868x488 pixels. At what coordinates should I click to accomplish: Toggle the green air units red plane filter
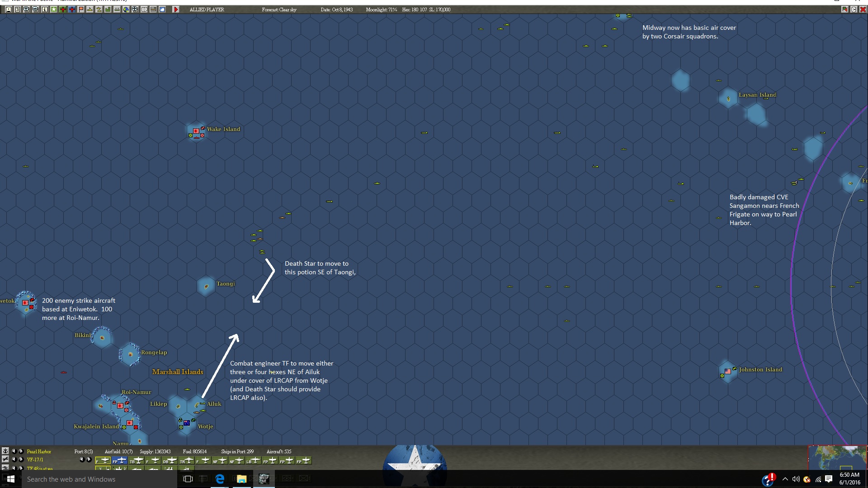tap(63, 9)
